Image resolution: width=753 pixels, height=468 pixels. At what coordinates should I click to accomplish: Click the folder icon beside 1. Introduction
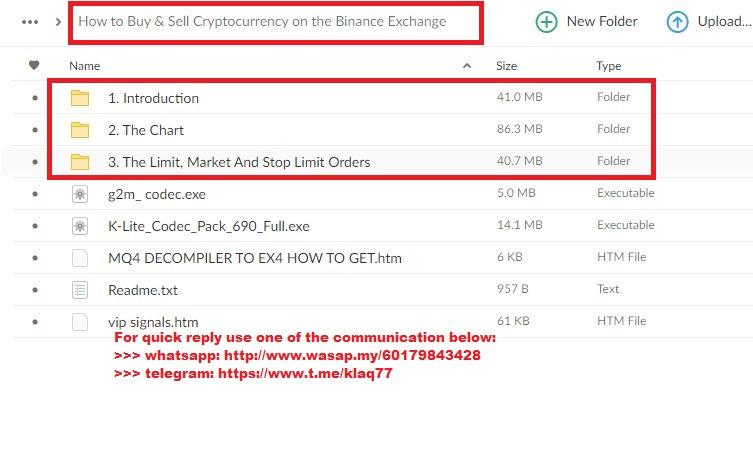(80, 98)
